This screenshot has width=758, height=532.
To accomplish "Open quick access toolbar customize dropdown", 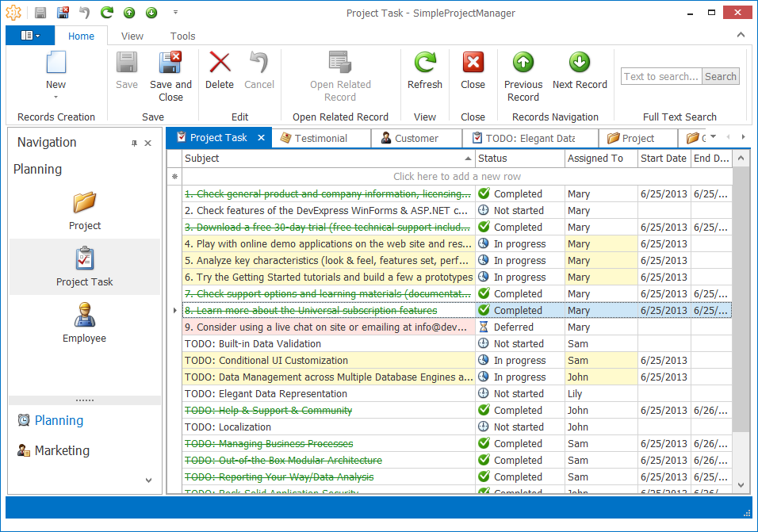I will [175, 13].
